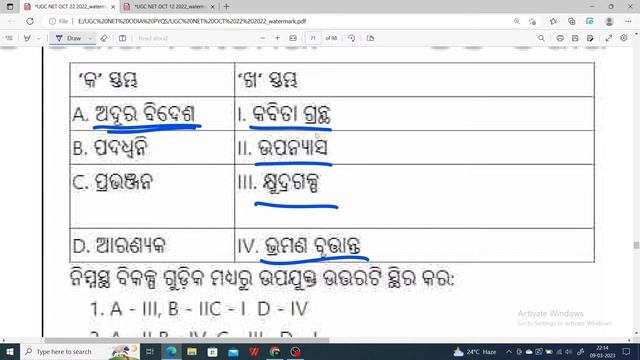This screenshot has width=640, height=360.
Task: Click the vertical scrollbar thumb
Action: tap(636, 245)
